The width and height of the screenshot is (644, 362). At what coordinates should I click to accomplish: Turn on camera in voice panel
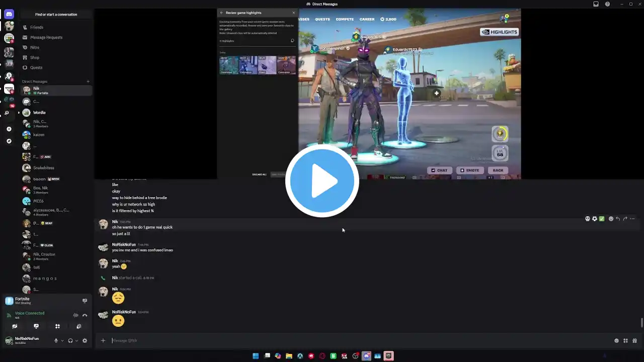15,326
